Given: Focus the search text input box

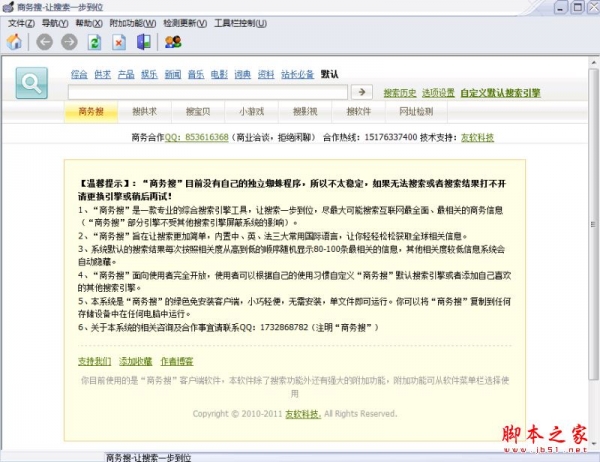Looking at the screenshot, I should point(208,92).
